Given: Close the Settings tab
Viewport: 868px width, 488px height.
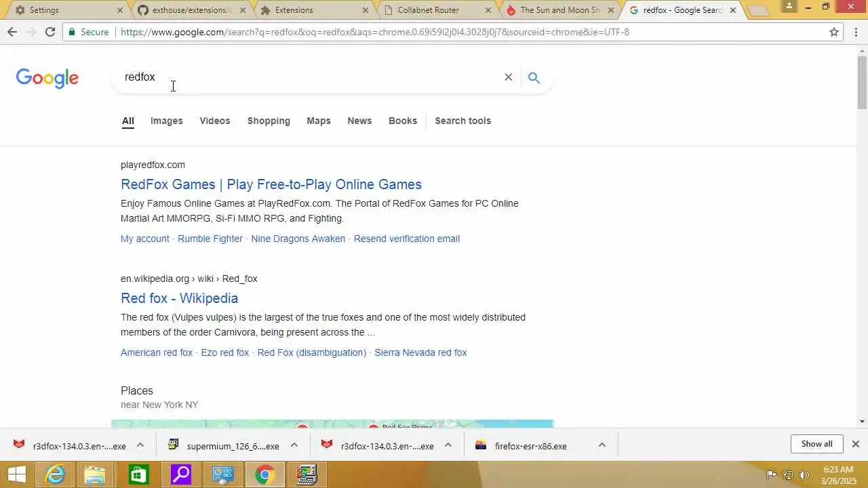Looking at the screenshot, I should pos(120,10).
